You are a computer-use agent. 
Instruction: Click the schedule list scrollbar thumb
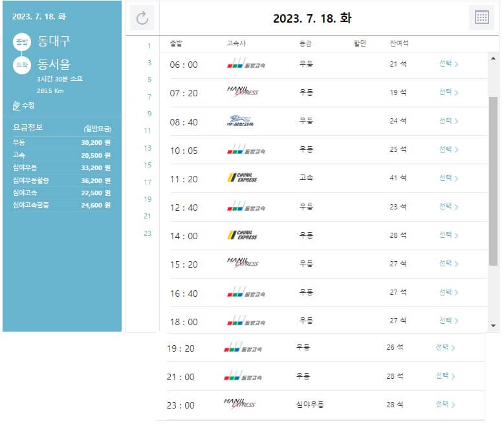click(493, 181)
